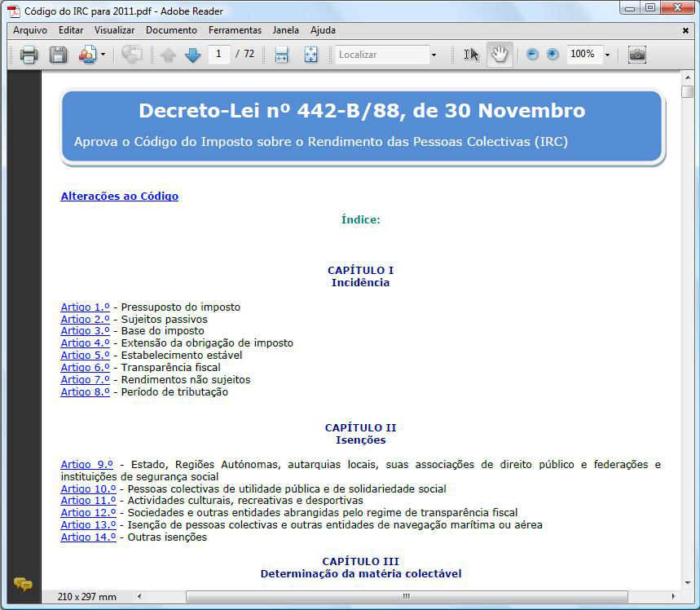The image size is (700, 610).
Task: Open the collaborate icon dropdown arrow
Action: [x=103, y=55]
